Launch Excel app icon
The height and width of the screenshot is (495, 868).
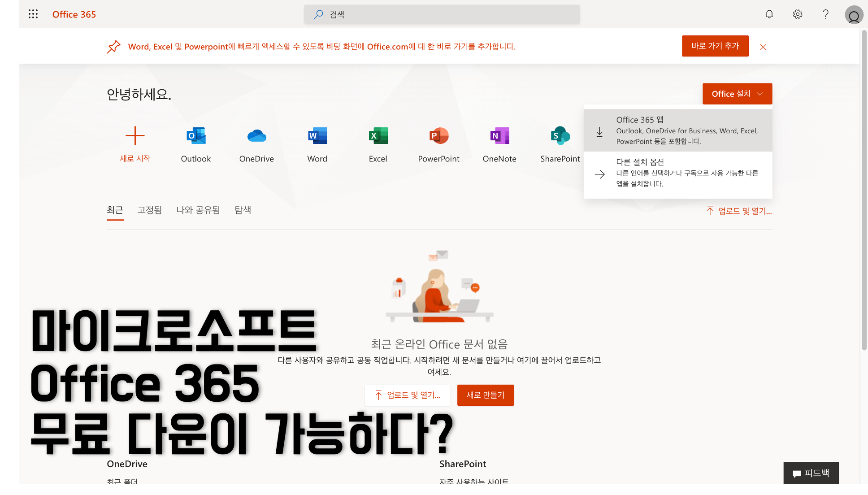378,135
